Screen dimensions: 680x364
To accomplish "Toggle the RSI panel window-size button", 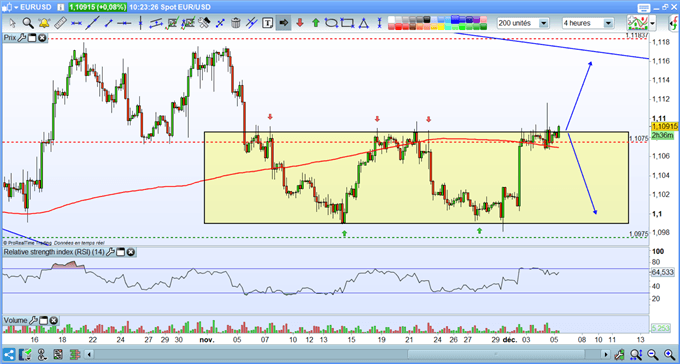I will (121, 252).
